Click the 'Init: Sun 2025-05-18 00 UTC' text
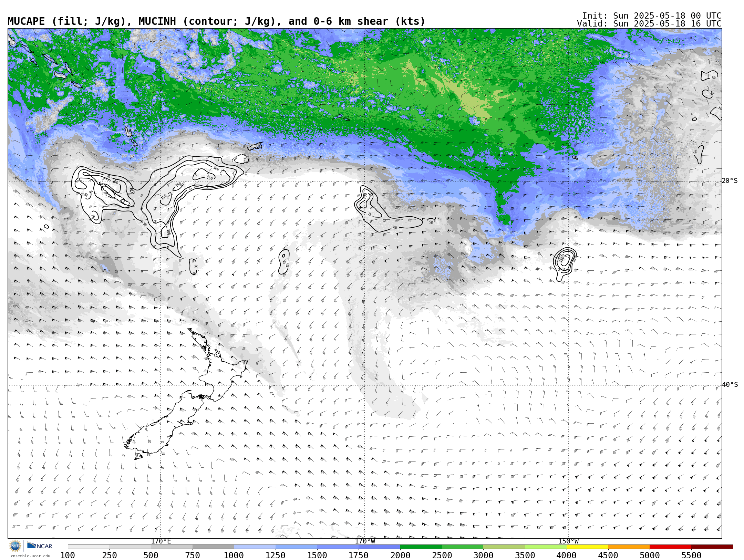The image size is (744, 560). [652, 16]
